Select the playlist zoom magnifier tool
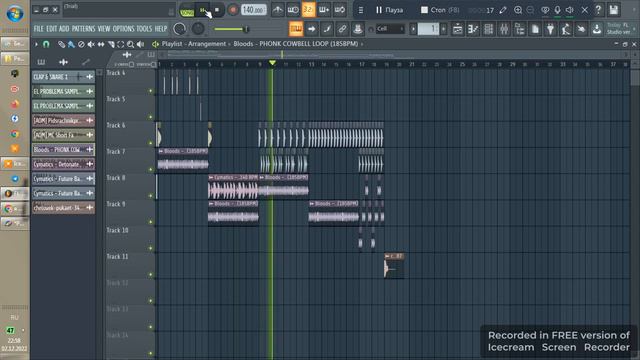This screenshot has width=640, height=360. (130, 44)
